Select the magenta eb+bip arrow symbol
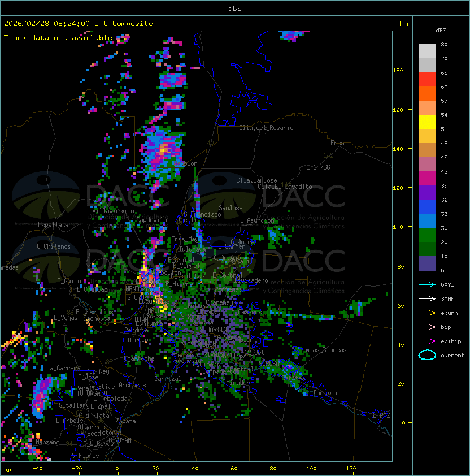The image size is (470, 476). [427, 341]
